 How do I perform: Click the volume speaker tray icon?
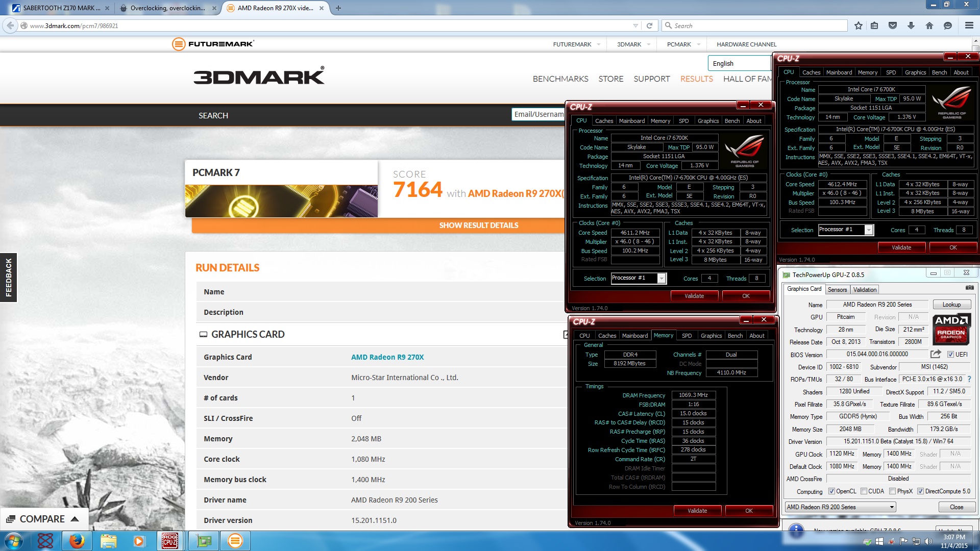[928, 541]
